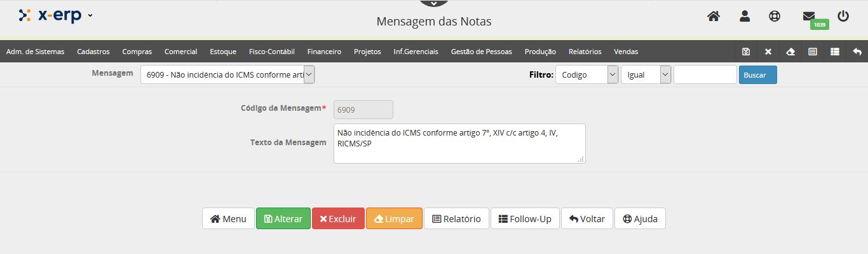Expand the Mensagem dropdown

pos(227,74)
